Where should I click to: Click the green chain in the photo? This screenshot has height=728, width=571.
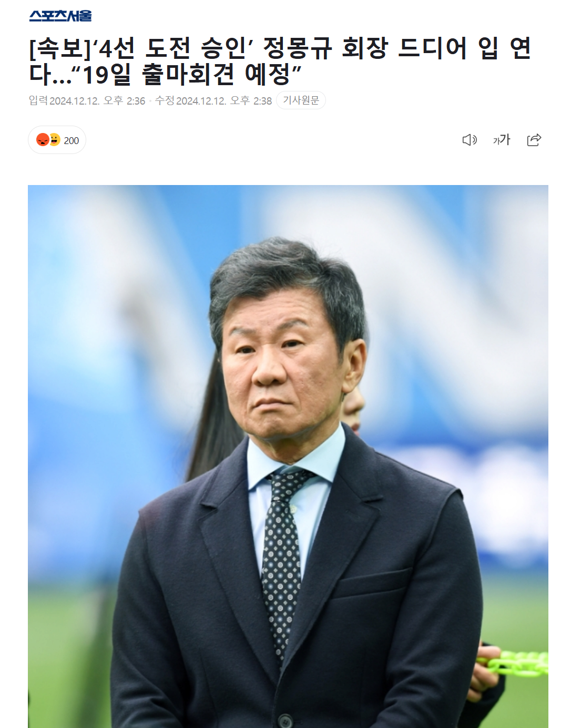[x=515, y=663]
